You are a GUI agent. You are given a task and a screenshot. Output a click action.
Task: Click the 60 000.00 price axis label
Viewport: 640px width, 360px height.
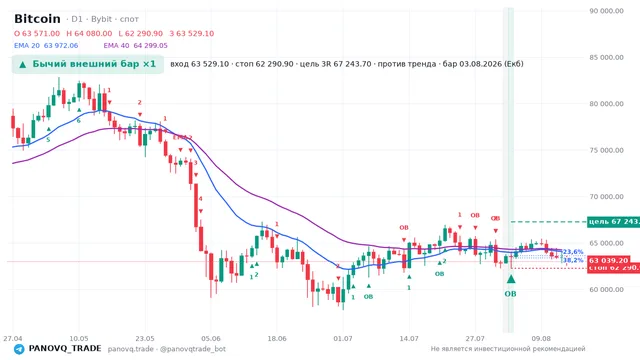(x=607, y=290)
